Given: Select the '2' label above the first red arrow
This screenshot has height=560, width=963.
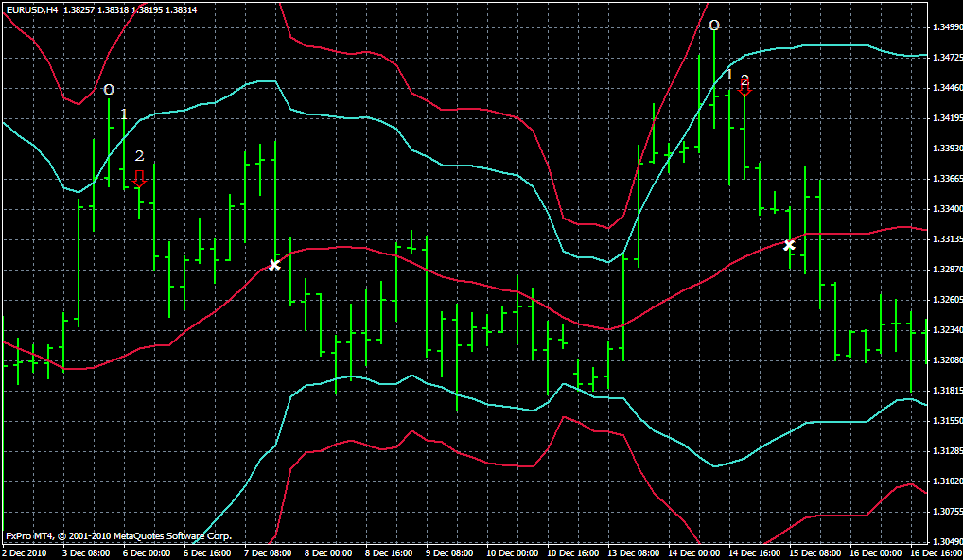Looking at the screenshot, I should tap(139, 157).
